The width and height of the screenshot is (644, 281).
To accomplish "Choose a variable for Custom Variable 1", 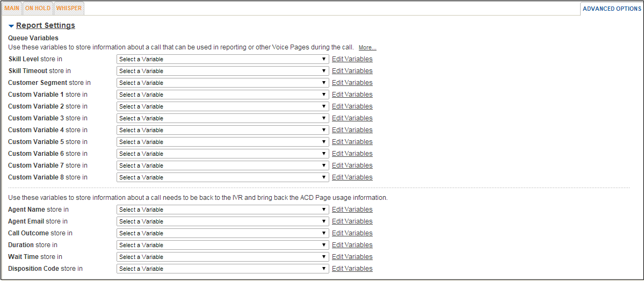I will tap(222, 95).
